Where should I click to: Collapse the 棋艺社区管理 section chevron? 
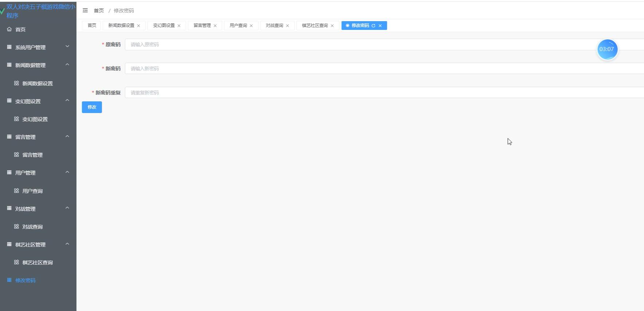(67, 244)
